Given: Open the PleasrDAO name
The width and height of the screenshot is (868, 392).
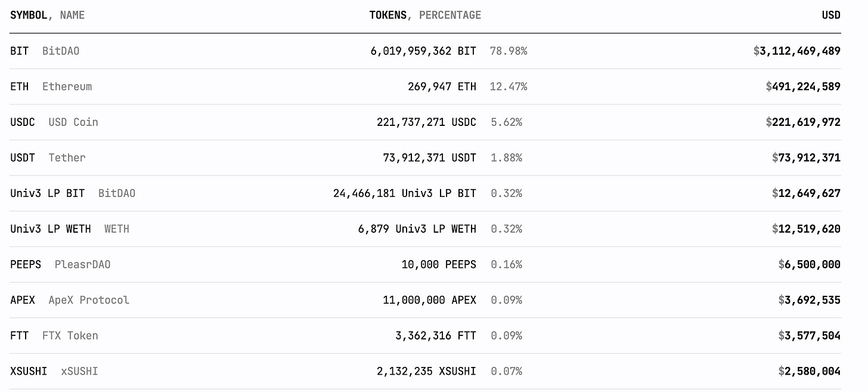Looking at the screenshot, I should (x=82, y=264).
